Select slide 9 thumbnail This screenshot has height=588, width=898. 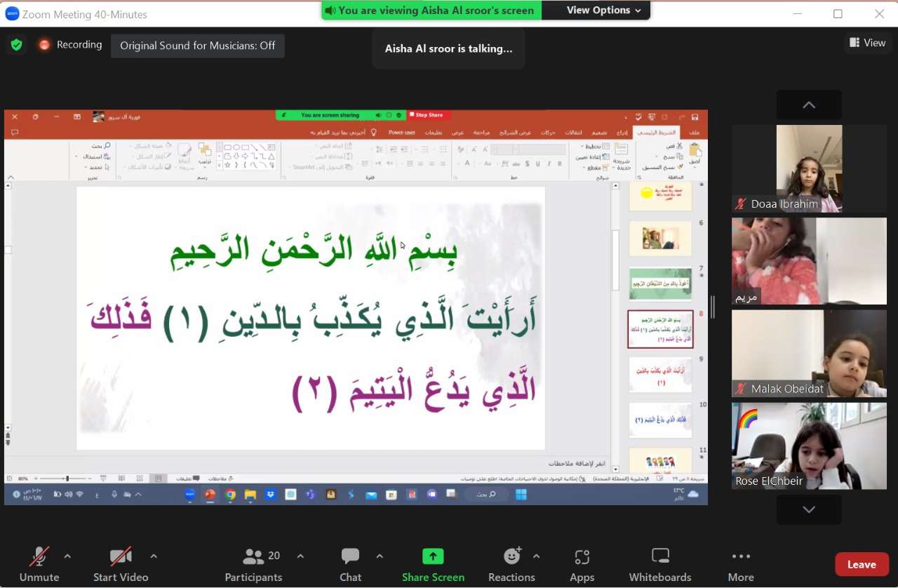660,375
